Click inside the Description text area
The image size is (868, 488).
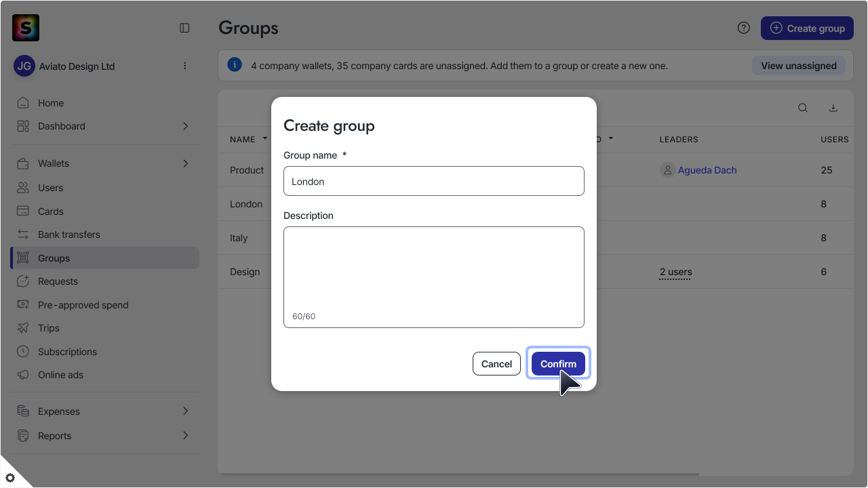point(434,277)
